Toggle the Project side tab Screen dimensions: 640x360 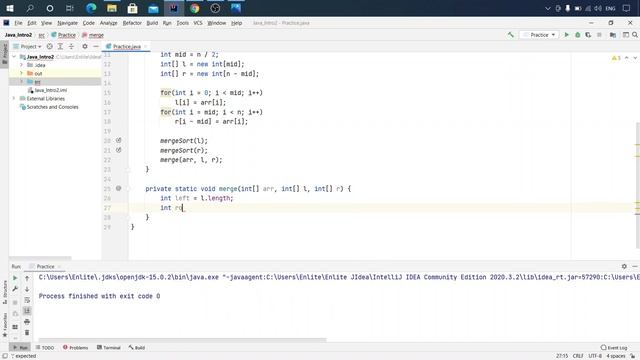pos(4,54)
